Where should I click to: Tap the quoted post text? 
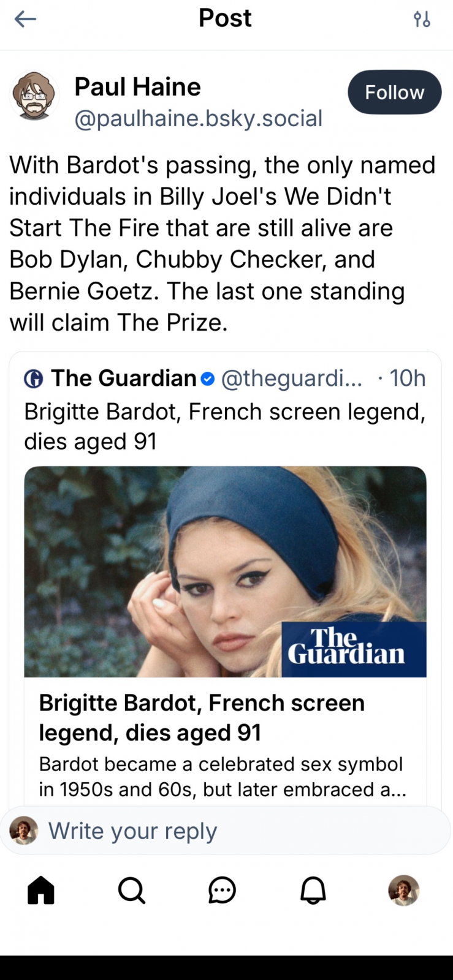[x=224, y=426]
